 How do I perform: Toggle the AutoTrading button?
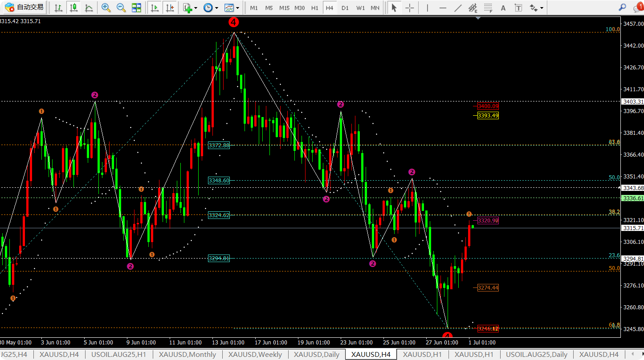pos(24,8)
